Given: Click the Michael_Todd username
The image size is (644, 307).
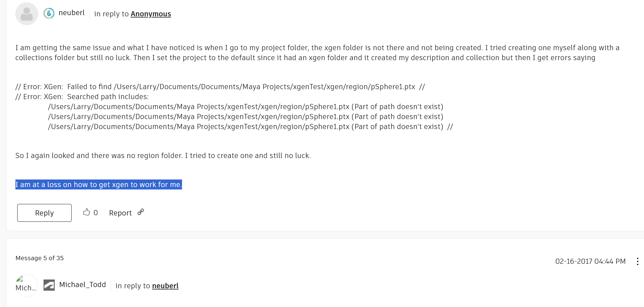Looking at the screenshot, I should (x=83, y=285).
